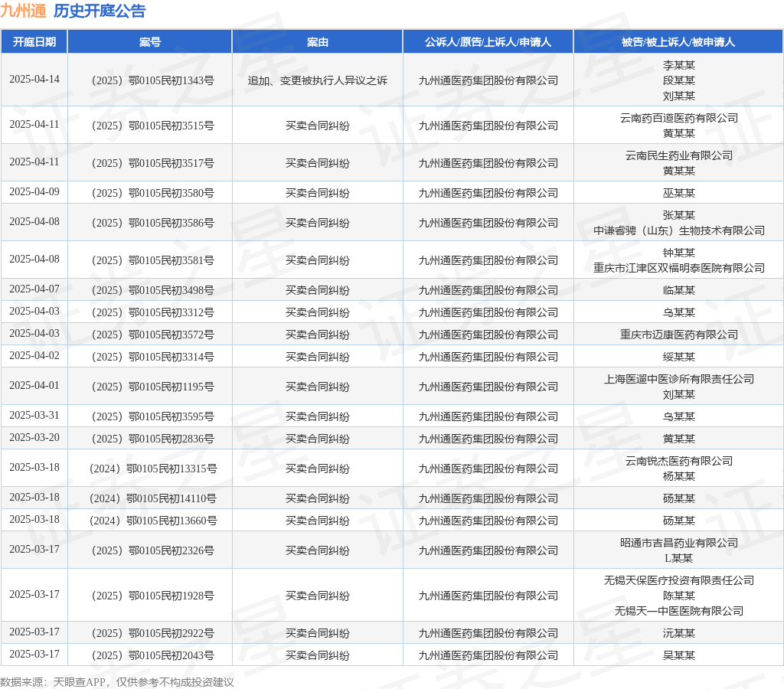Click the date 2025-04-02
784x689 pixels.
click(34, 355)
